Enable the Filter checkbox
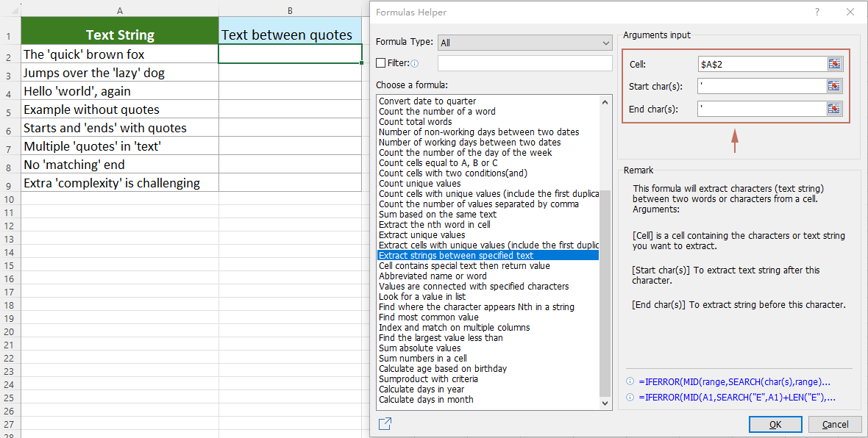The image size is (868, 438). 380,63
